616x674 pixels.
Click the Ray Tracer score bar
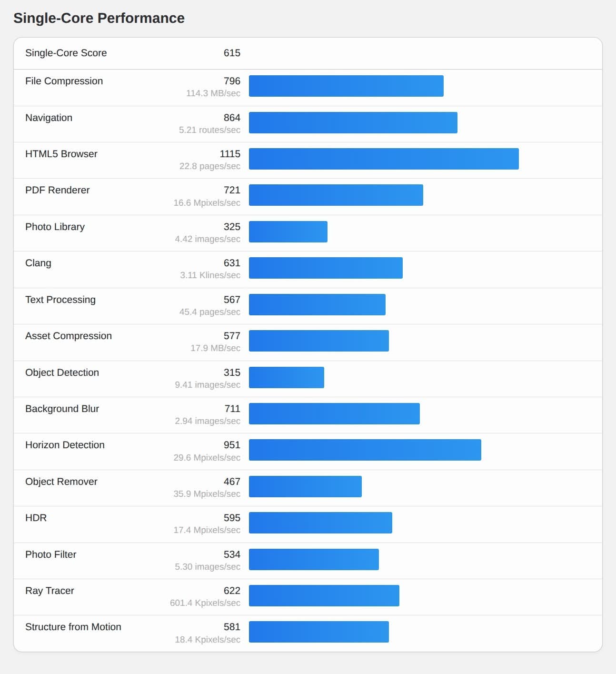tap(324, 595)
